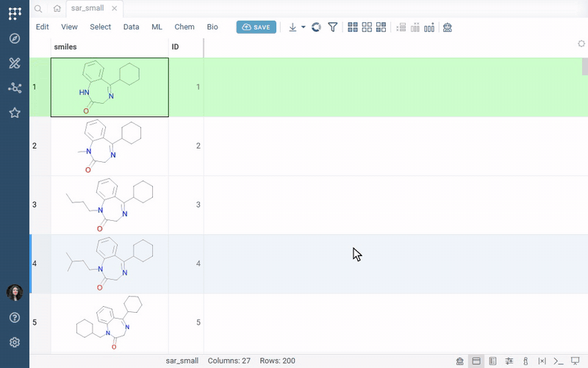Click the remove columns toolbar icon
The image size is (588, 368).
click(415, 27)
